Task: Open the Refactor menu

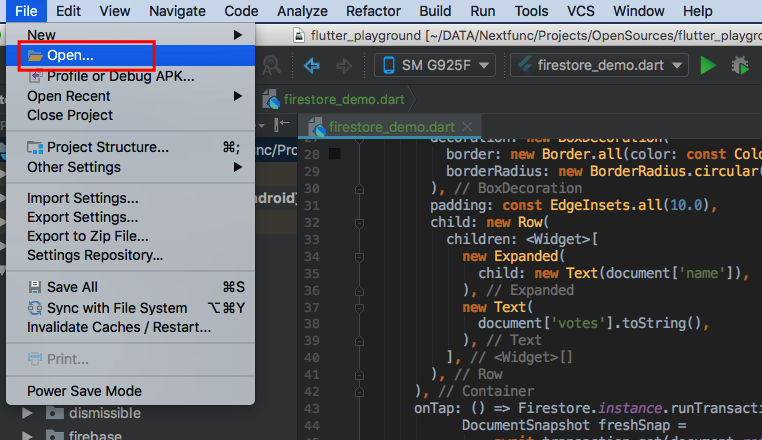Action: point(373,11)
